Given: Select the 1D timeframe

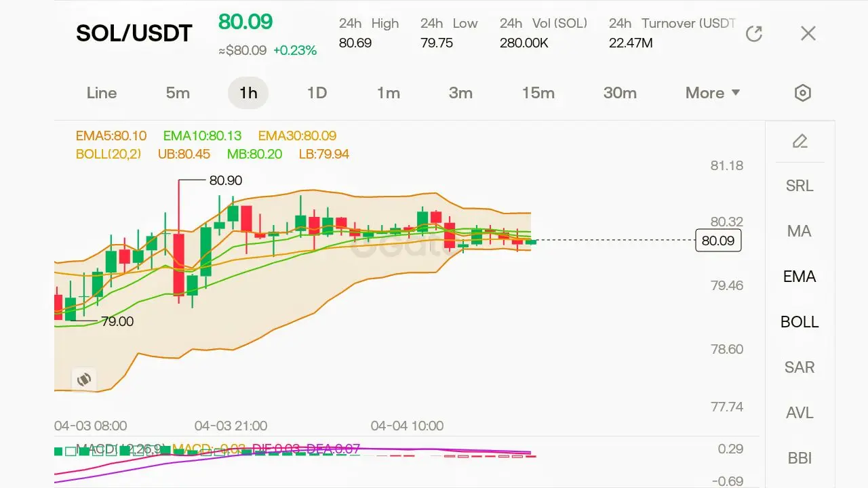Looking at the screenshot, I should pyautogui.click(x=317, y=93).
